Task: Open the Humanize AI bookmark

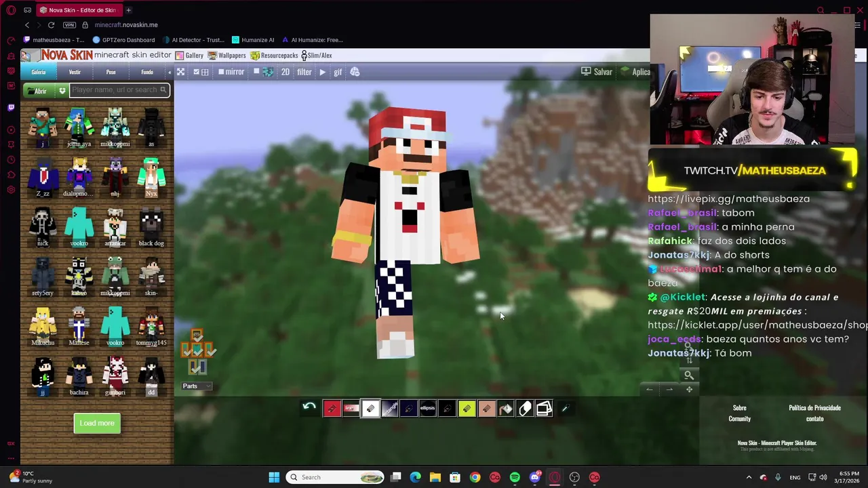Action: (x=253, y=40)
